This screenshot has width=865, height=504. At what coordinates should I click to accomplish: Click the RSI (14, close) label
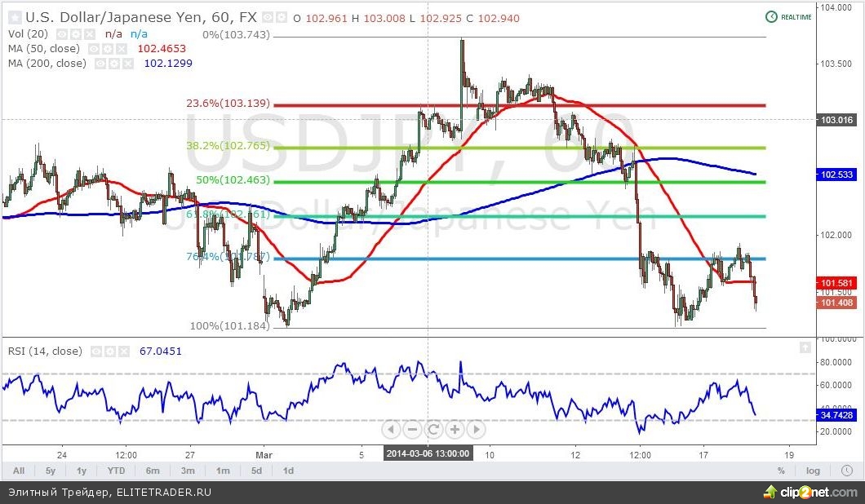click(44, 351)
